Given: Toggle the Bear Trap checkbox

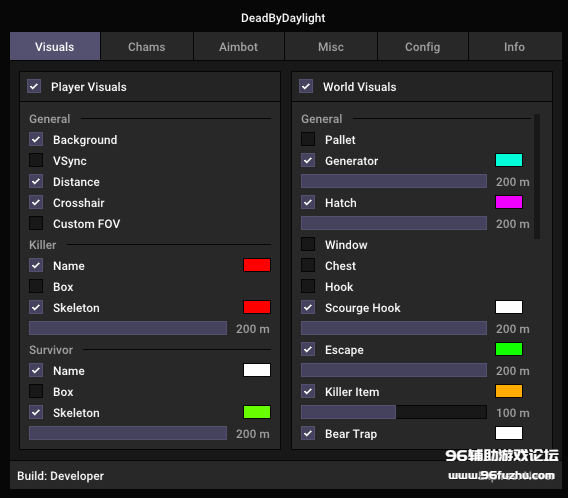Looking at the screenshot, I should 308,434.
